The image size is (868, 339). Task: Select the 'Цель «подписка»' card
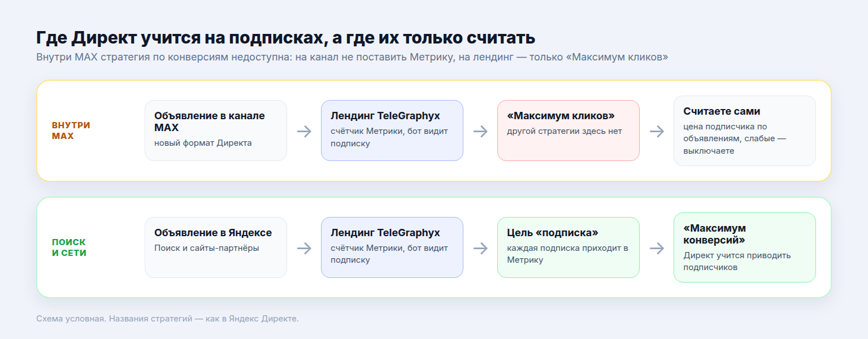point(568,247)
